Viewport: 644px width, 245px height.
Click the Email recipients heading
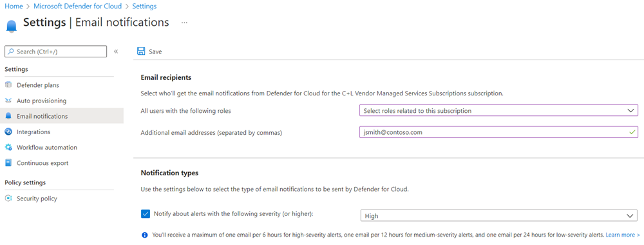(x=166, y=77)
